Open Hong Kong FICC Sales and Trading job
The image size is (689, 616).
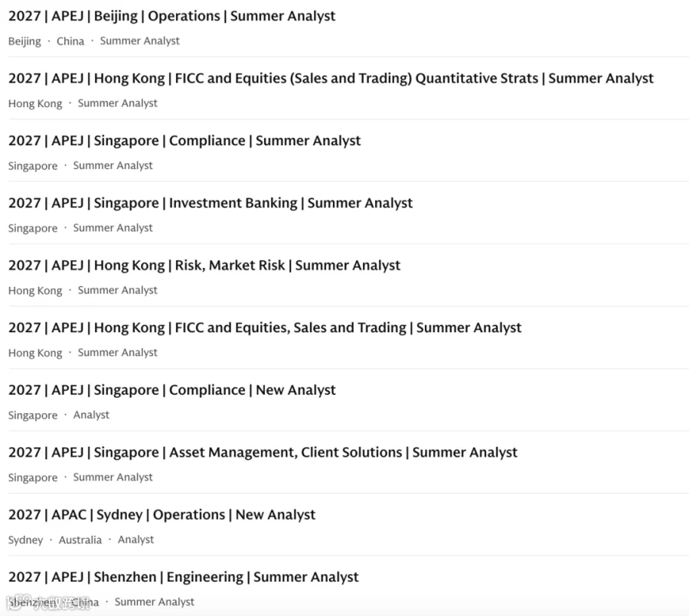tap(265, 328)
